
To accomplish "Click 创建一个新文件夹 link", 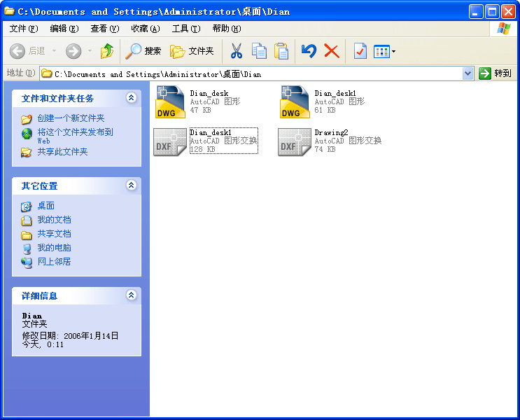I will pos(71,118).
